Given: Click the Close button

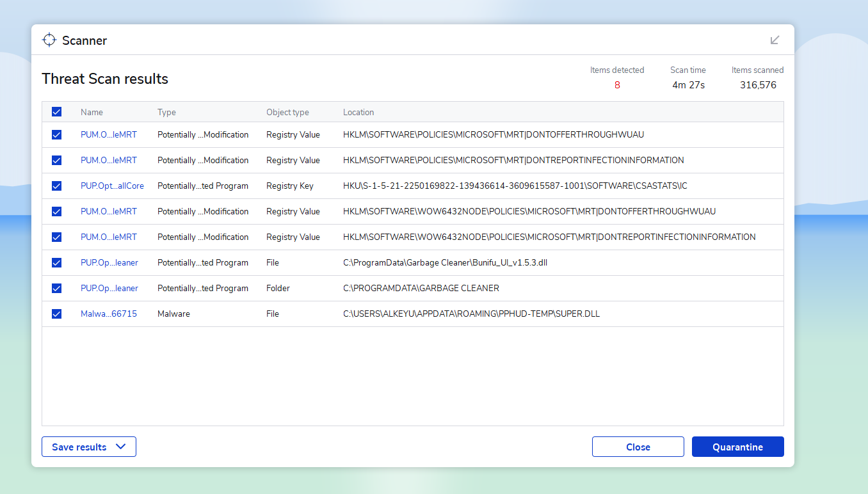Looking at the screenshot, I should 638,447.
